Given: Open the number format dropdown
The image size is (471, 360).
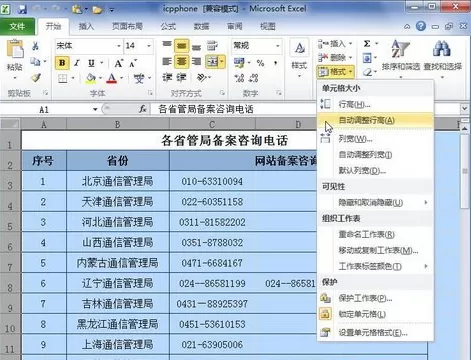Looking at the screenshot, I should pos(277,46).
